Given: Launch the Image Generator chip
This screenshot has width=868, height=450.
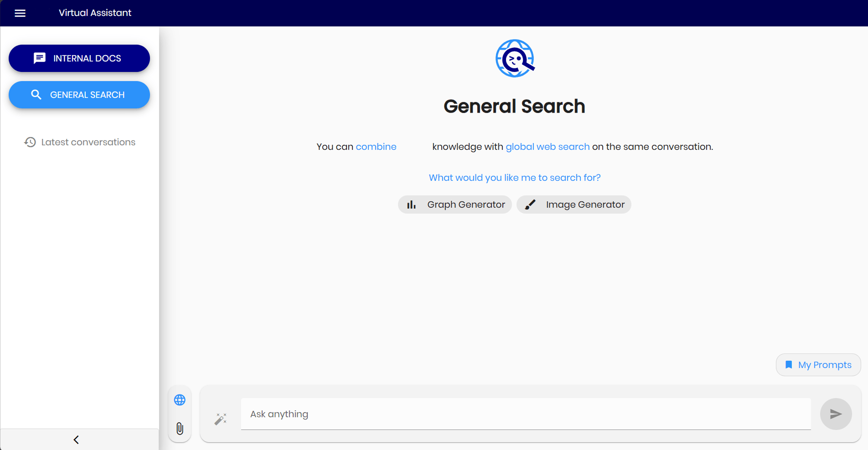Looking at the screenshot, I should point(574,205).
